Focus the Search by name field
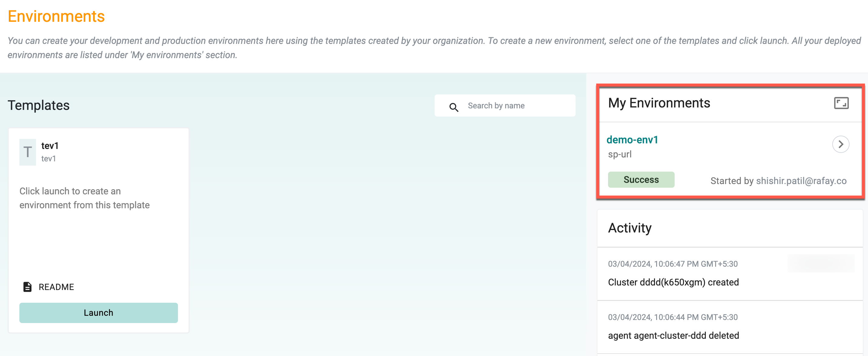 (505, 106)
